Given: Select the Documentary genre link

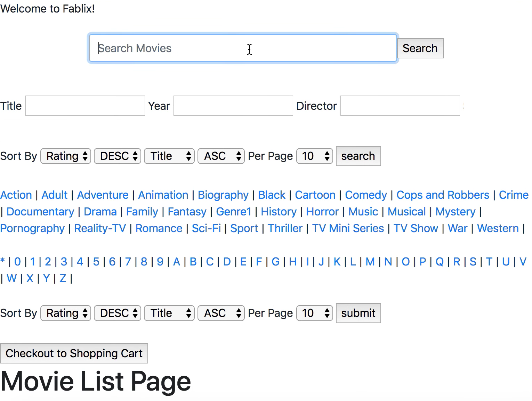Looking at the screenshot, I should 40,212.
